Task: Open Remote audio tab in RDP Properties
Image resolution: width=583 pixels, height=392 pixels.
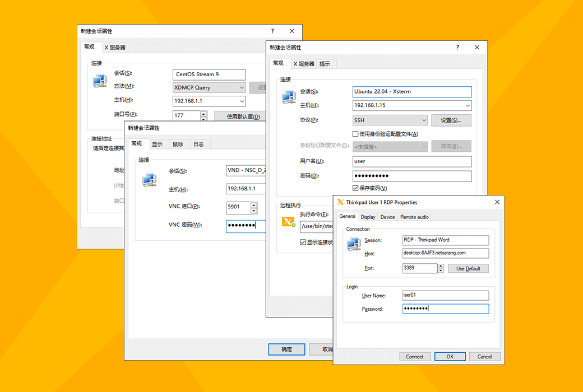Action: click(x=414, y=217)
